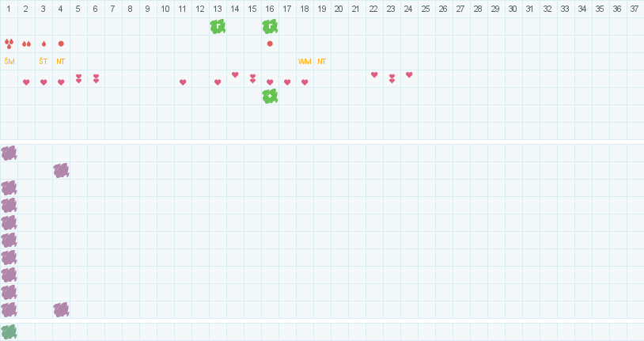644x341 pixels.
Task: Click the green marker with plus sign on day 16
Action: (270, 96)
